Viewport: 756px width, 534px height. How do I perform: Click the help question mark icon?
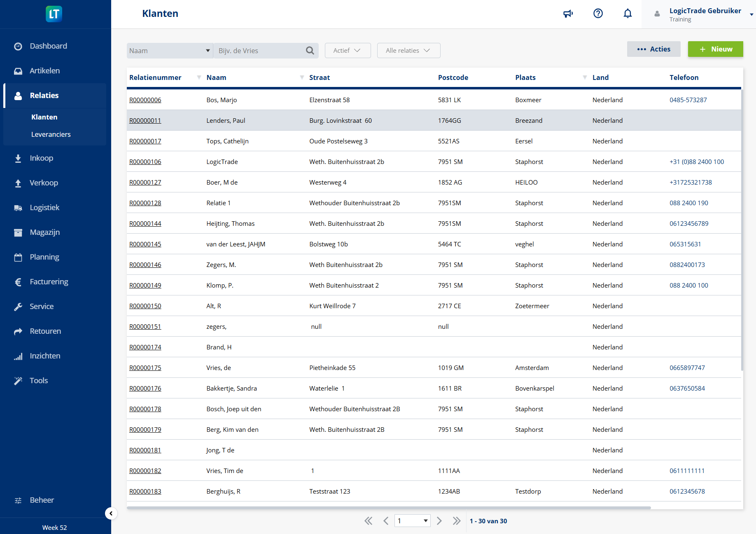(598, 13)
